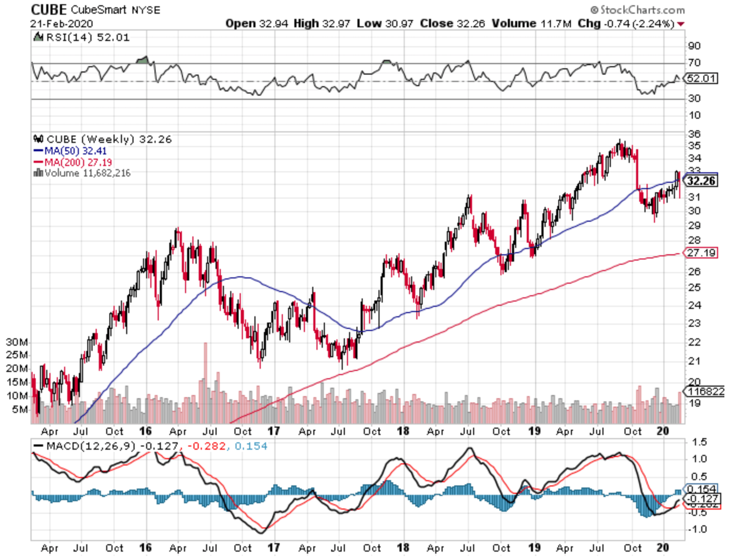This screenshot has height=560, width=737.
Task: Click the 36 label on price axis
Action: point(694,134)
